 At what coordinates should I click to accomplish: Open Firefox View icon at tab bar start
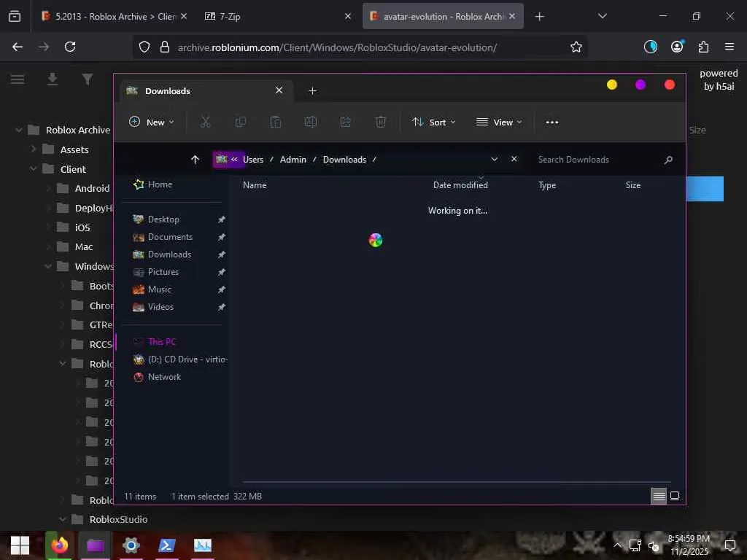coord(15,16)
